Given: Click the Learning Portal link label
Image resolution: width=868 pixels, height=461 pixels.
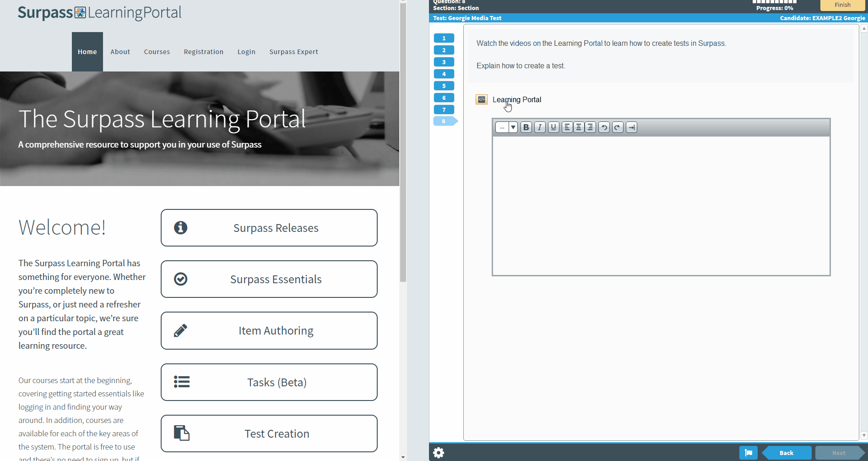Looking at the screenshot, I should click(x=517, y=99).
